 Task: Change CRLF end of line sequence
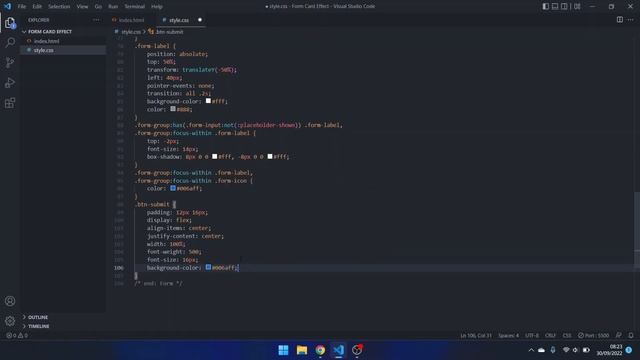pos(550,335)
